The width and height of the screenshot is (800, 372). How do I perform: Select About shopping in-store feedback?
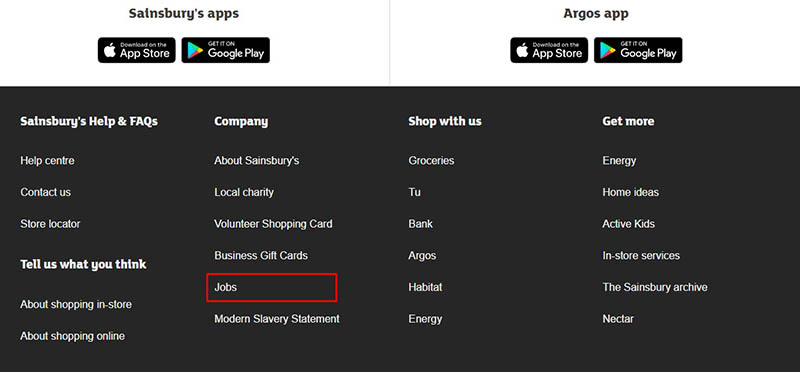click(x=76, y=305)
